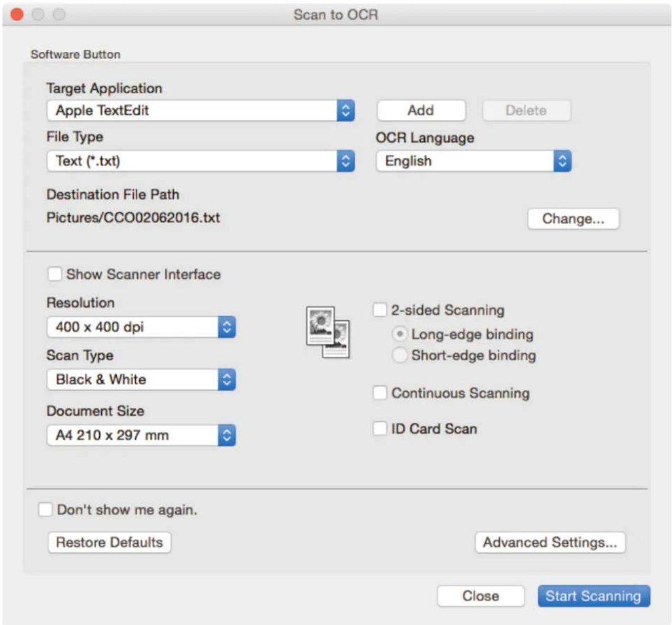Click the path text Pictures/CCO02062016.txt

point(133,217)
